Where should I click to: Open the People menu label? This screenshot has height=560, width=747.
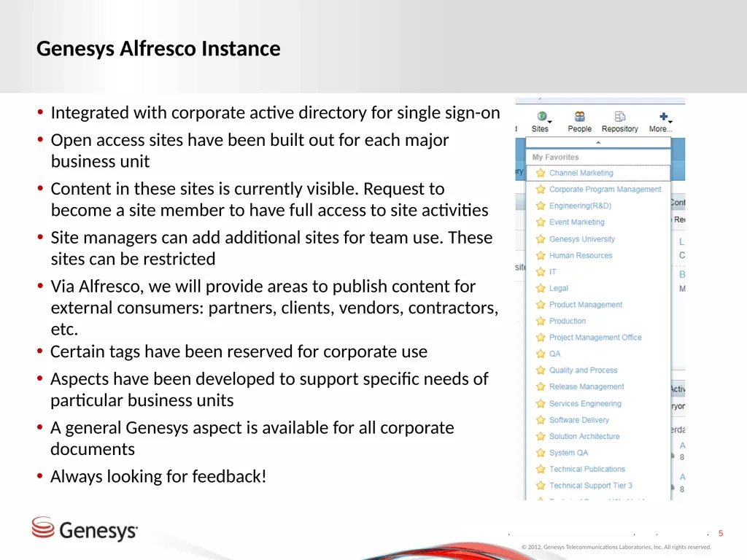[579, 129]
